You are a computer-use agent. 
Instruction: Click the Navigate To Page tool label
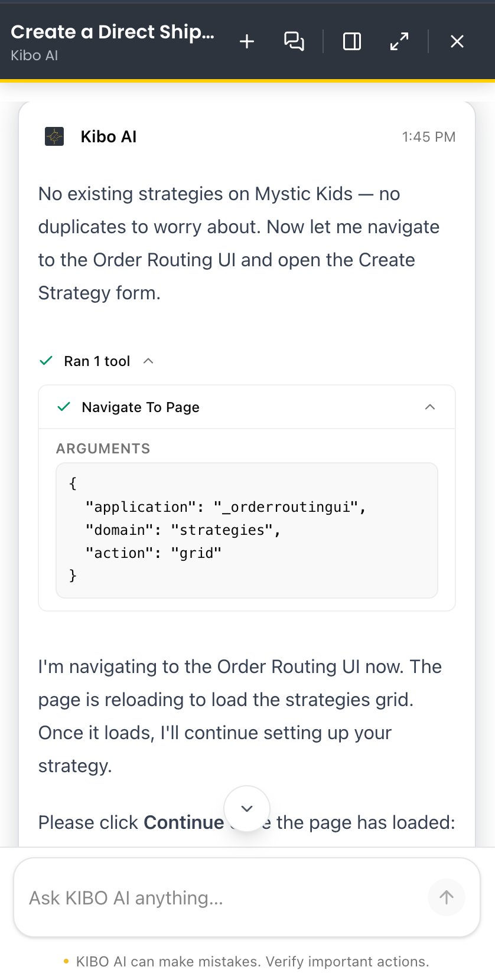pos(141,407)
